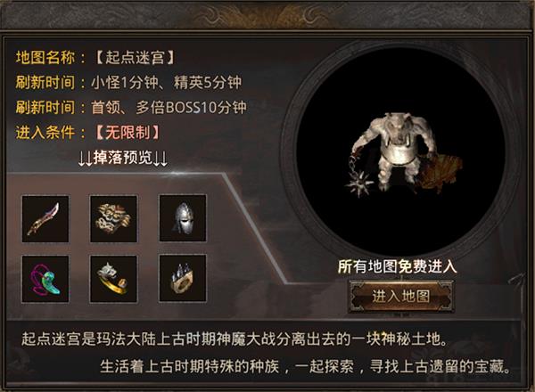This screenshot has width=535, height=392.
Task: Click the spiked flail held by monster
Action: (x=358, y=179)
